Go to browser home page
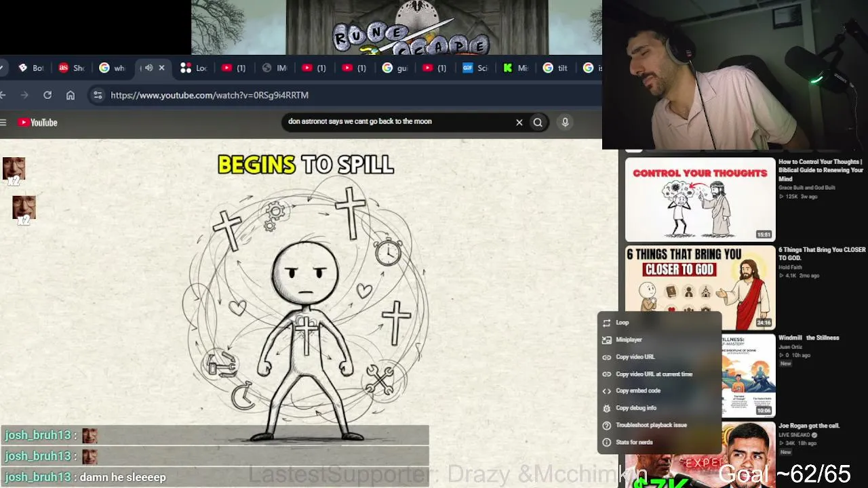This screenshot has height=488, width=868. [x=71, y=96]
